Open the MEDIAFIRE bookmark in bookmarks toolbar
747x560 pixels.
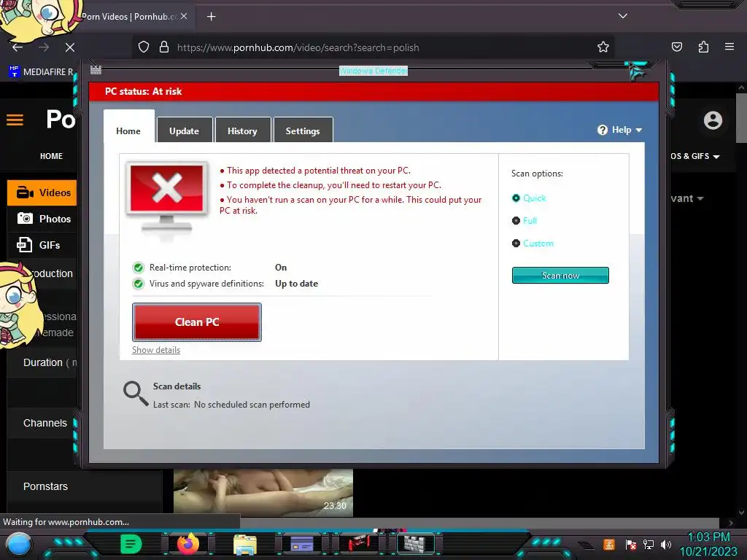pos(41,72)
